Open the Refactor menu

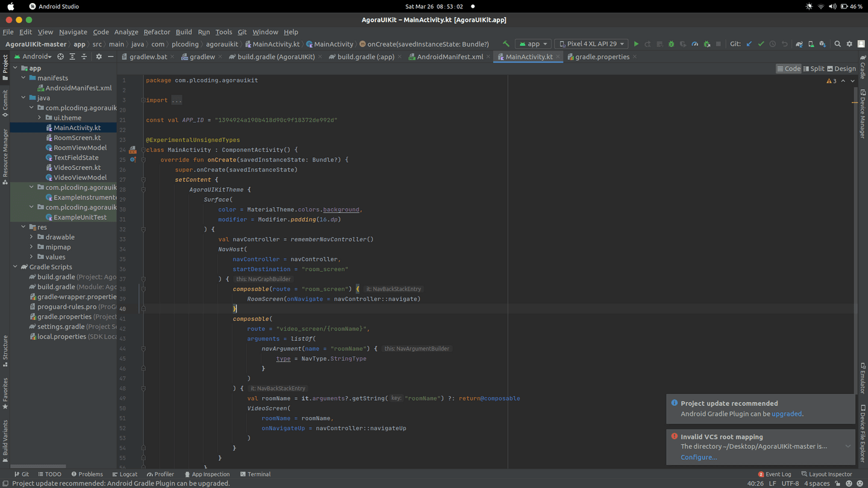click(157, 32)
